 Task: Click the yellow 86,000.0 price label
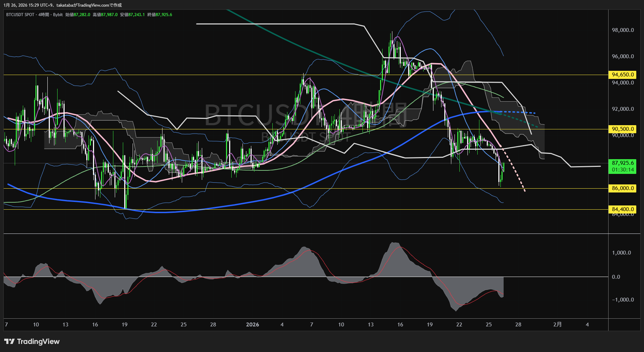(623, 188)
